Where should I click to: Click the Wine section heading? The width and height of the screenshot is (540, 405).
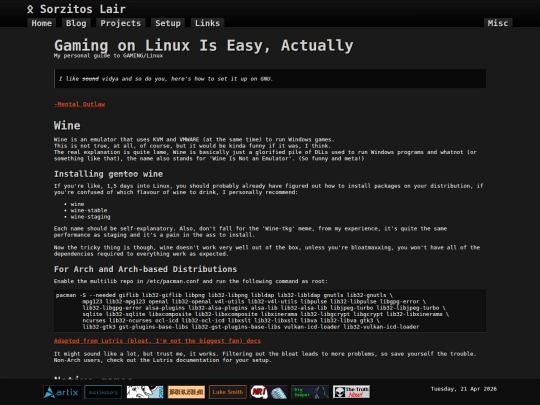point(67,125)
